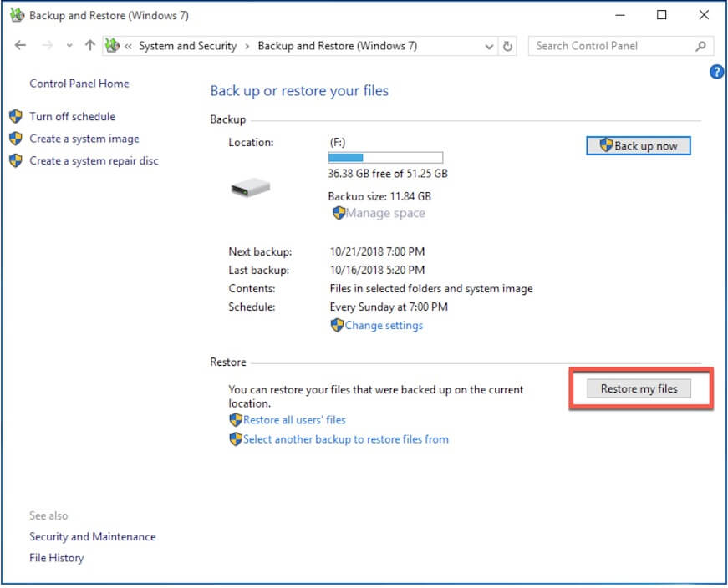Open Help with the blue question mark
Screen dimensions: 728x588
pyautogui.click(x=716, y=72)
